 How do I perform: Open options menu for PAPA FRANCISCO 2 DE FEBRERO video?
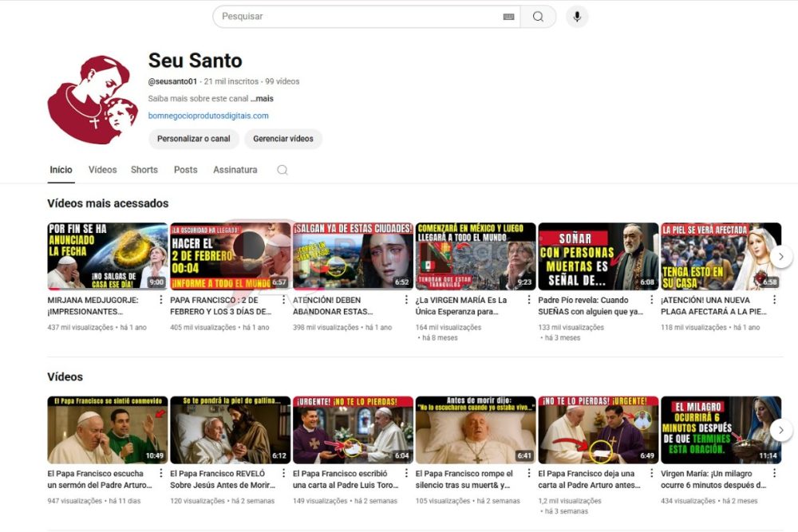pos(283,300)
